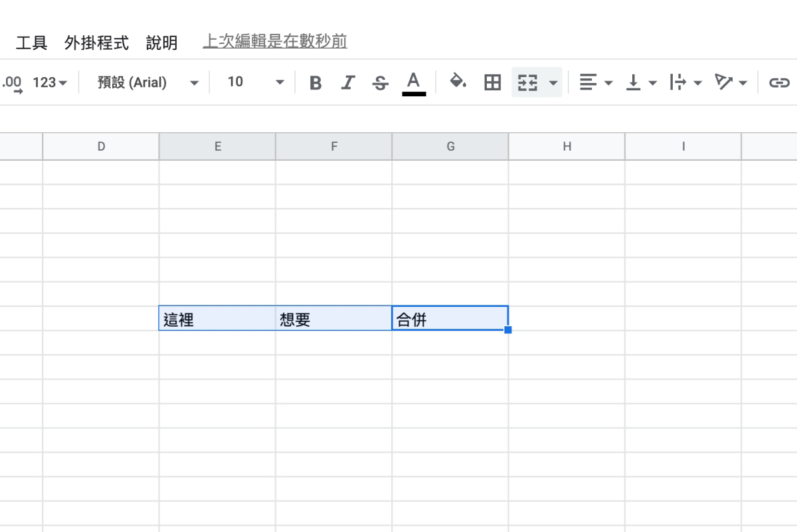Merge the selected cells
Viewport: 797px width, 532px height.
528,82
